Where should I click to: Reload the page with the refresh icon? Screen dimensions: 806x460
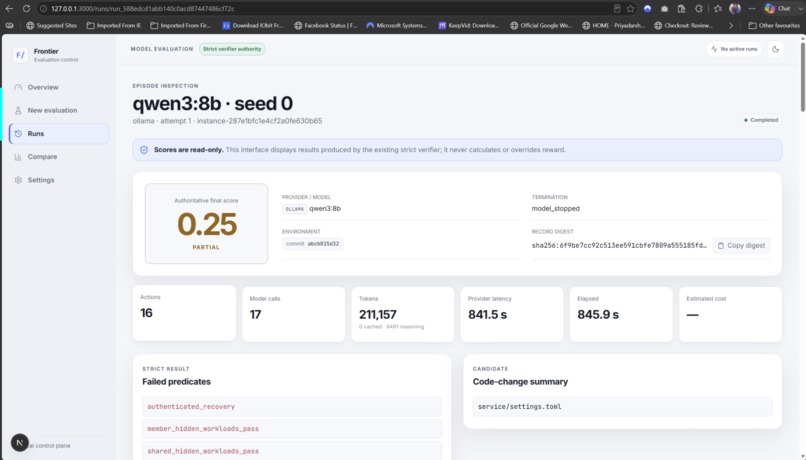tap(26, 9)
